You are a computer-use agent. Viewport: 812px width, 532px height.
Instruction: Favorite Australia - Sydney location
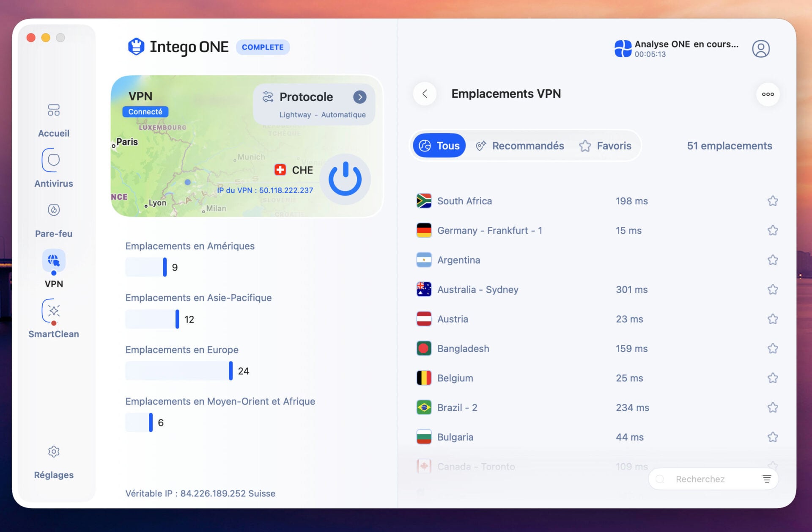tap(773, 289)
